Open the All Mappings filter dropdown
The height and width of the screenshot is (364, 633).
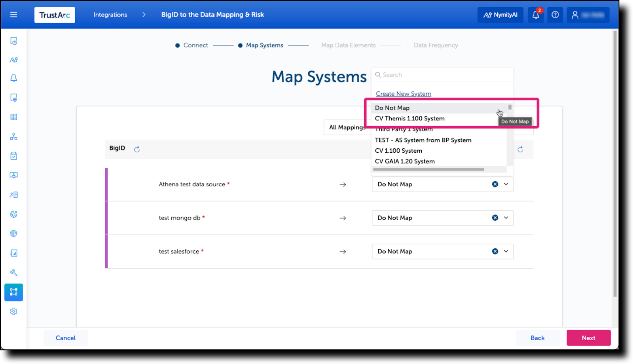coord(347,127)
